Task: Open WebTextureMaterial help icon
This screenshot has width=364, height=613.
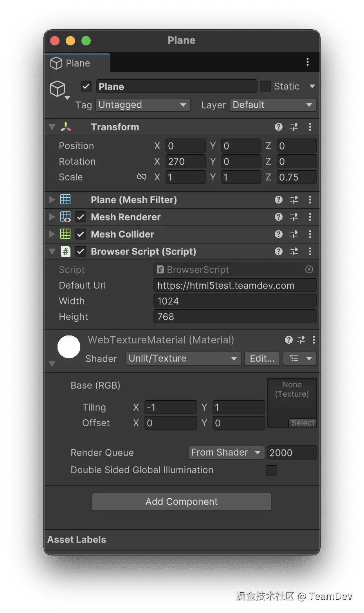Action: 289,340
